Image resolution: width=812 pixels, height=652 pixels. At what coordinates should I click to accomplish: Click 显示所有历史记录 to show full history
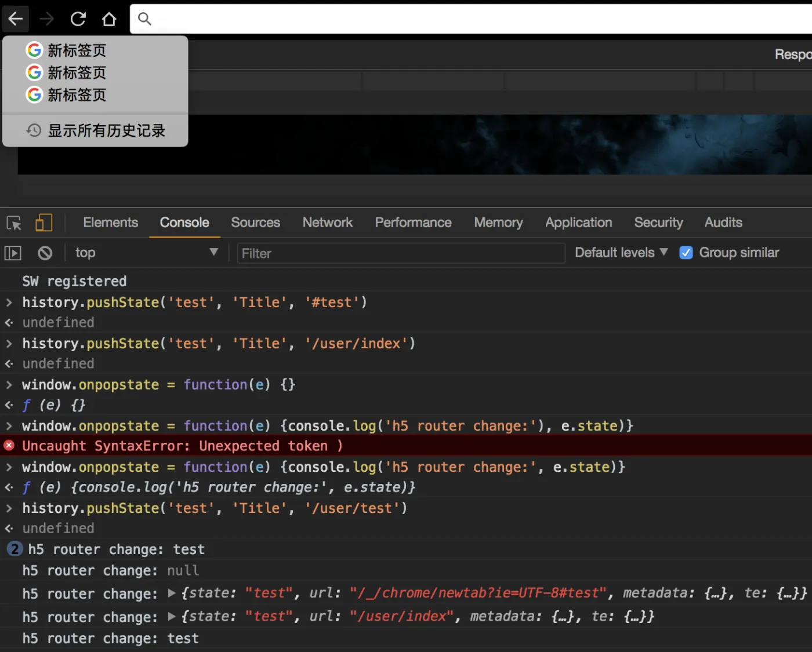click(106, 131)
